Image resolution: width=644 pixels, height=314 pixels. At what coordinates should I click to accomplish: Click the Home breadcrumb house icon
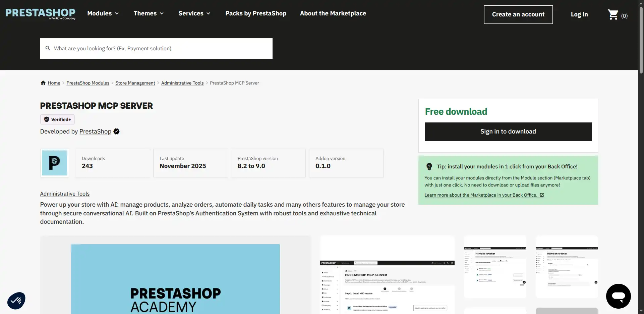click(x=43, y=83)
